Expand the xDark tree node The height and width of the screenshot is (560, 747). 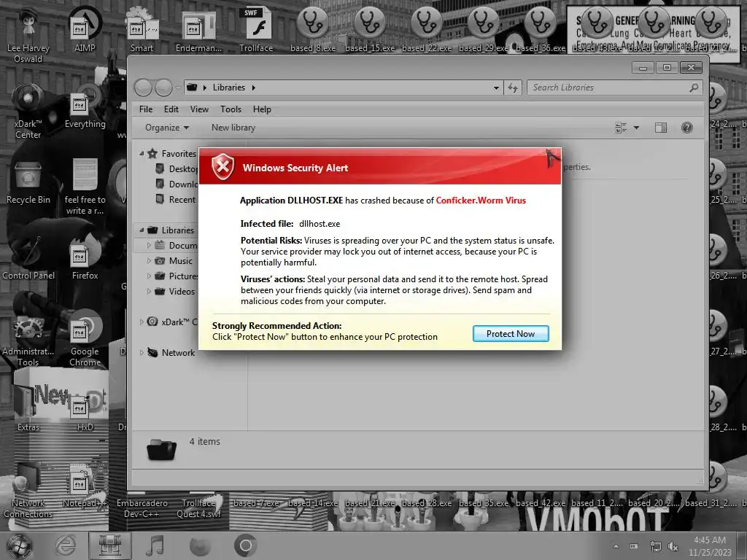pos(142,322)
